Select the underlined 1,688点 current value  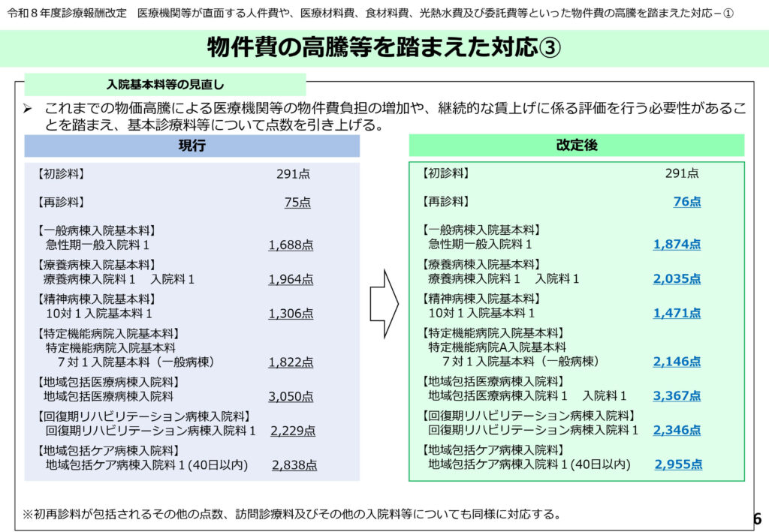tap(291, 245)
